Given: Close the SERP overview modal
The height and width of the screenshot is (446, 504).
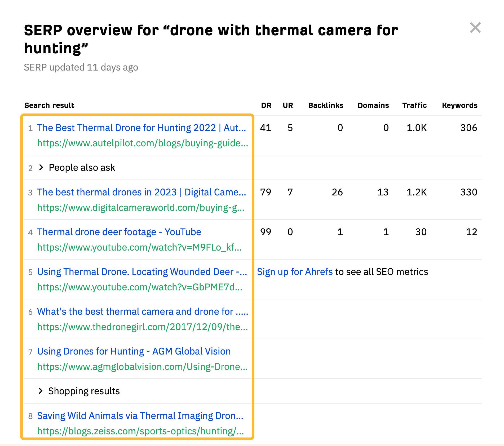Looking at the screenshot, I should [476, 28].
